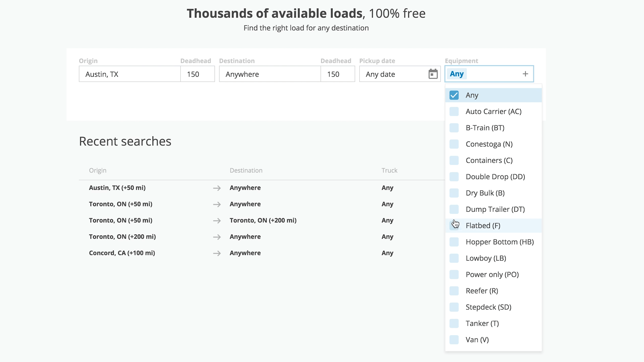The width and height of the screenshot is (644, 362).
Task: Click the Origin field with Austin, TX
Action: click(129, 74)
